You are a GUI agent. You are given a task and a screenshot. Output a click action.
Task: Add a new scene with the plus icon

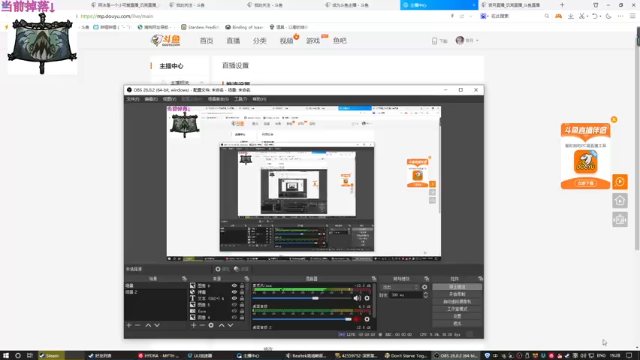click(x=129, y=325)
